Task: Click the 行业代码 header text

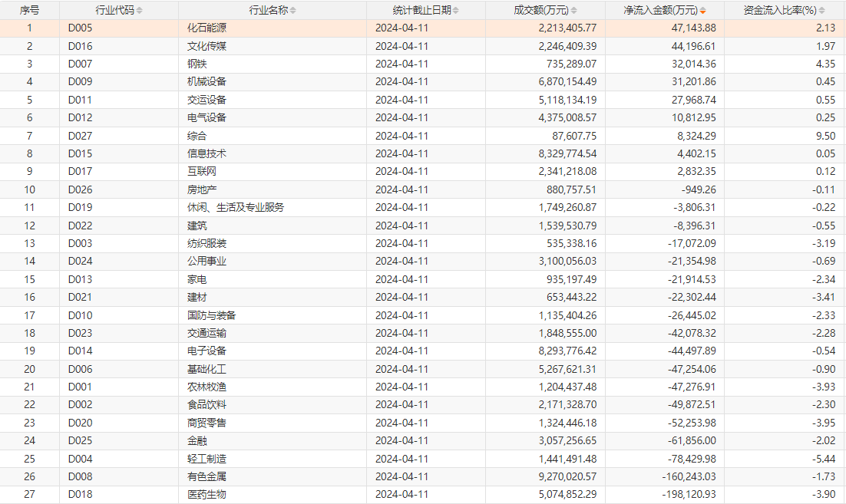Action: coord(115,10)
